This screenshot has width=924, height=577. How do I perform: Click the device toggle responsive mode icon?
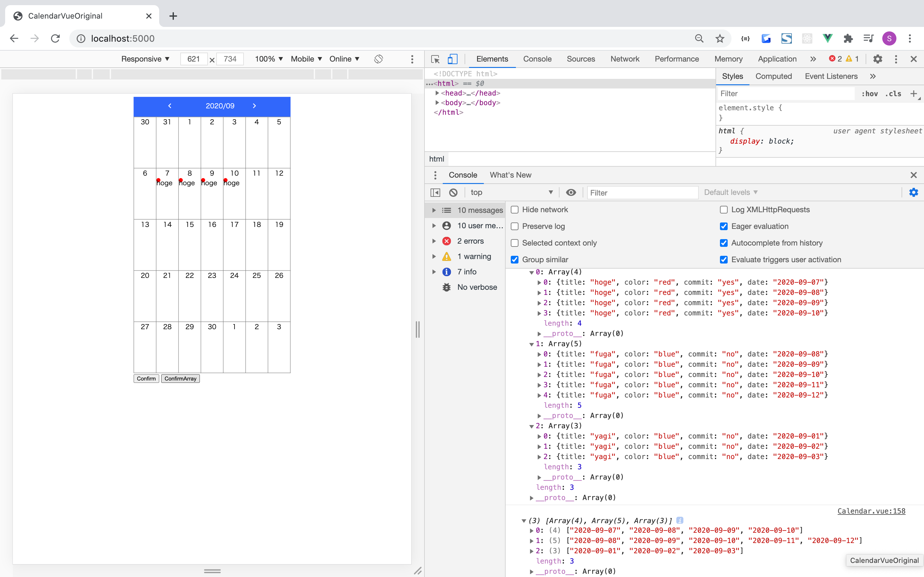click(452, 58)
